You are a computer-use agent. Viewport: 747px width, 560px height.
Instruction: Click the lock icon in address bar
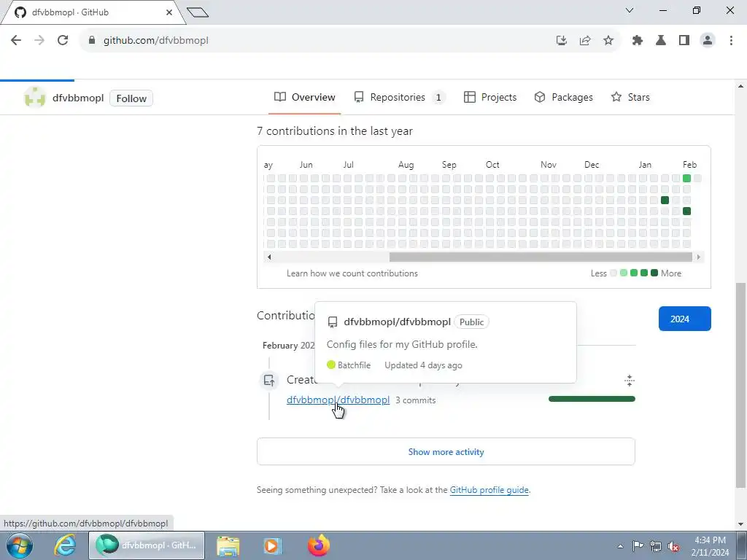91,41
